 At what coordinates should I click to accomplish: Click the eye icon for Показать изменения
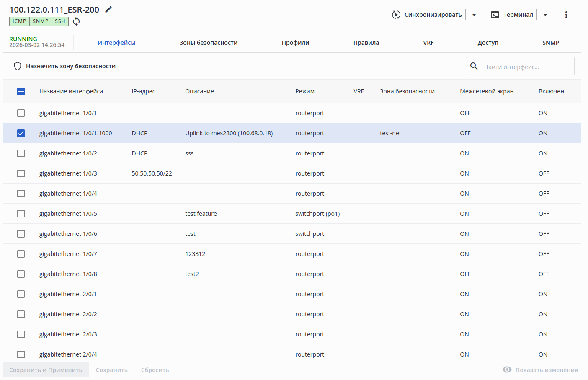[507, 370]
